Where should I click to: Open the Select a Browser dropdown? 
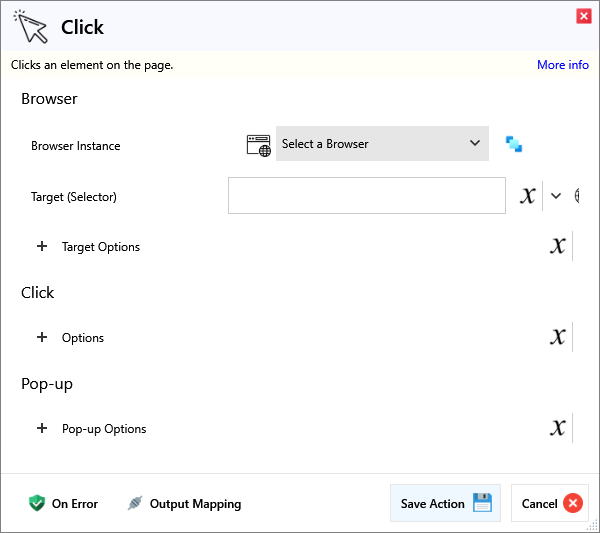[x=382, y=144]
